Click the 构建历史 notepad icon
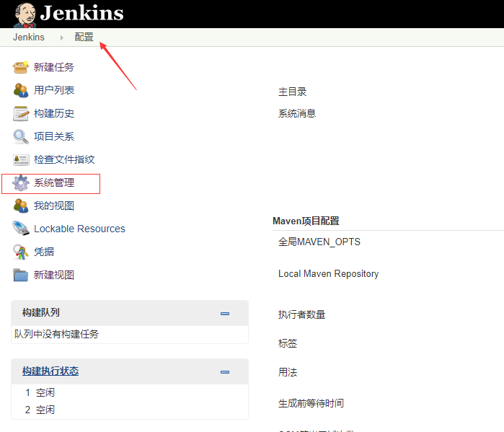 click(21, 113)
